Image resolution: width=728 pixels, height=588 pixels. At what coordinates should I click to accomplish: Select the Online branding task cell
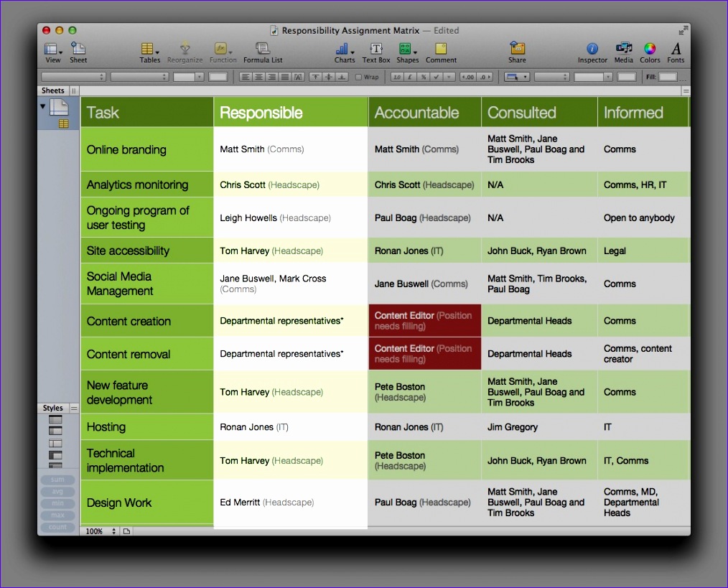tap(146, 149)
